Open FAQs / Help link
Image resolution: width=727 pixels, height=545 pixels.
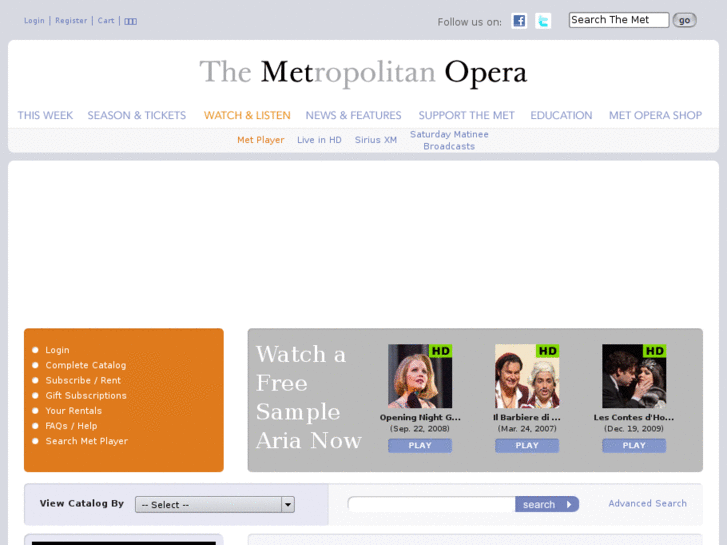71,426
